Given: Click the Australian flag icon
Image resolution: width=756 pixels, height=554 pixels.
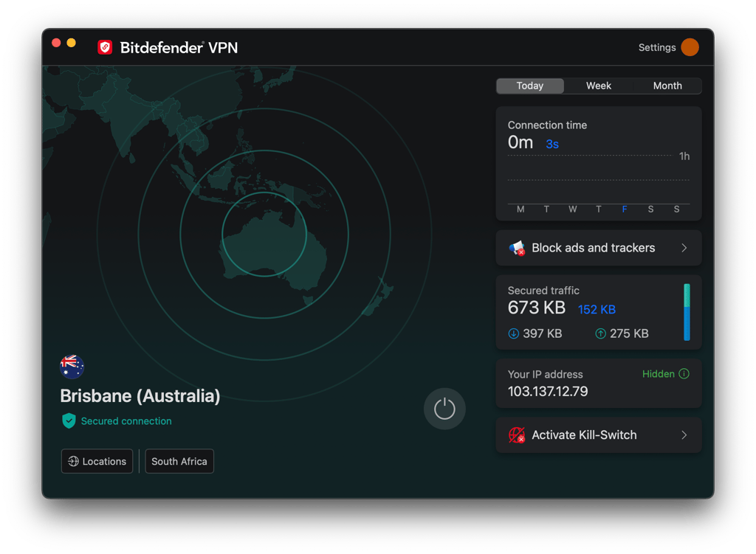Looking at the screenshot, I should [72, 366].
